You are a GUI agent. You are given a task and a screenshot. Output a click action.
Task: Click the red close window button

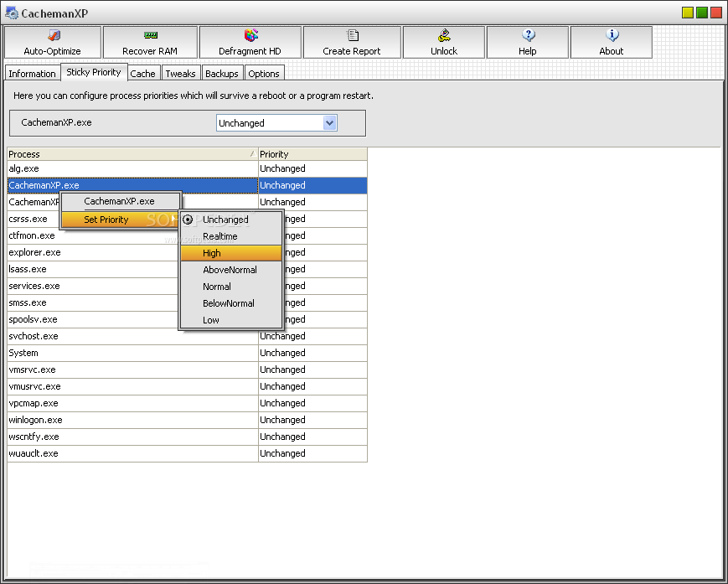pos(716,13)
